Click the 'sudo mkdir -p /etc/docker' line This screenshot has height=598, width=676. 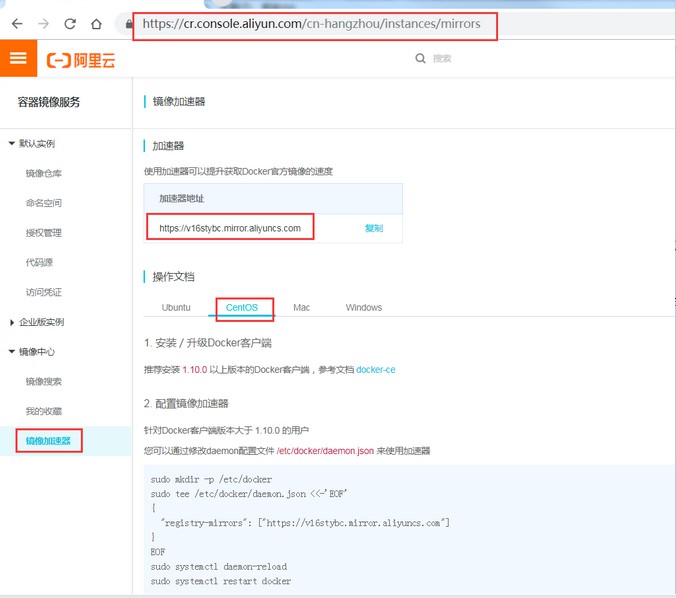211,479
